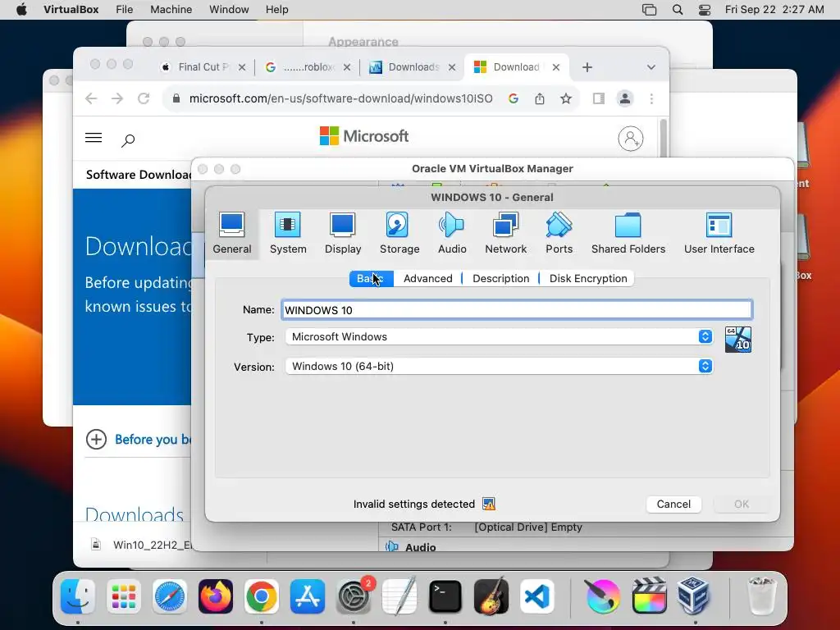Open the Help menu
The width and height of the screenshot is (840, 630).
(276, 10)
